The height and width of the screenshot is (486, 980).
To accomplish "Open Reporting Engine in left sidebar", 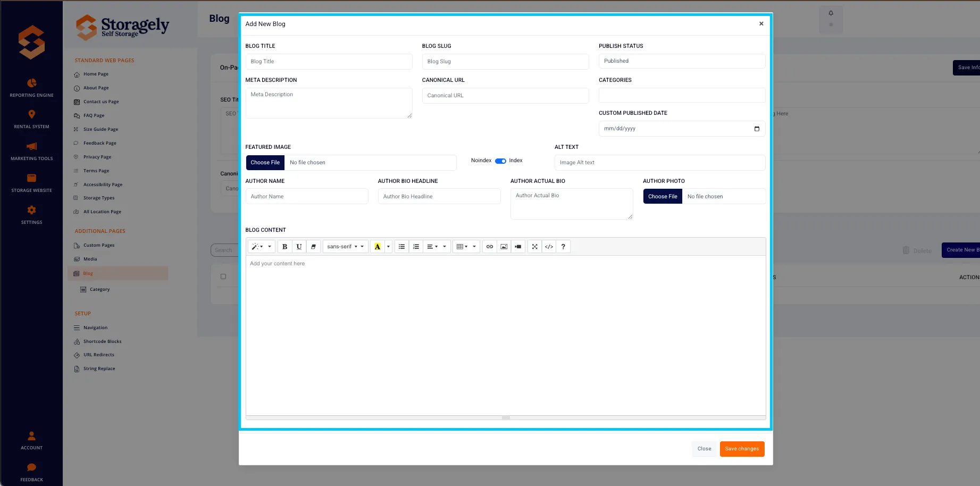I will (x=31, y=88).
